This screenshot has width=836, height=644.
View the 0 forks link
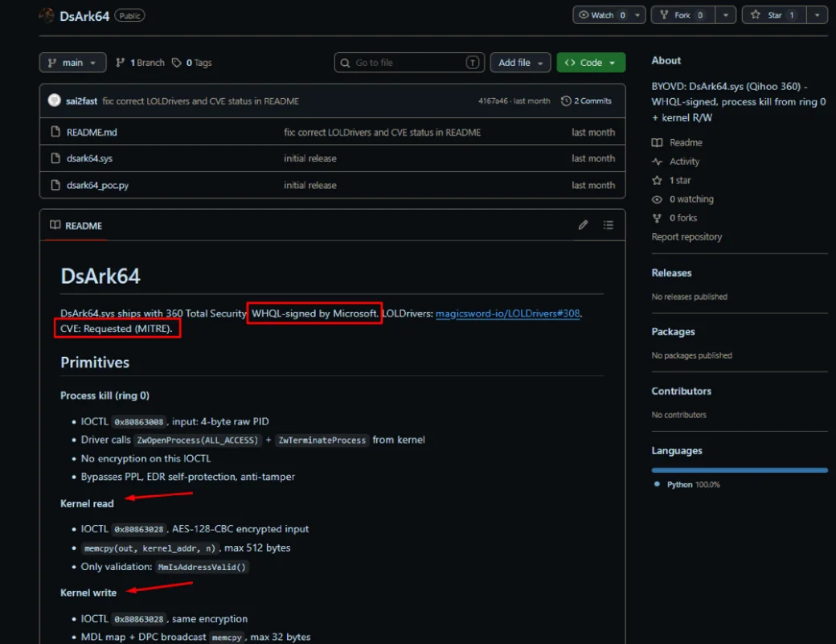click(674, 218)
